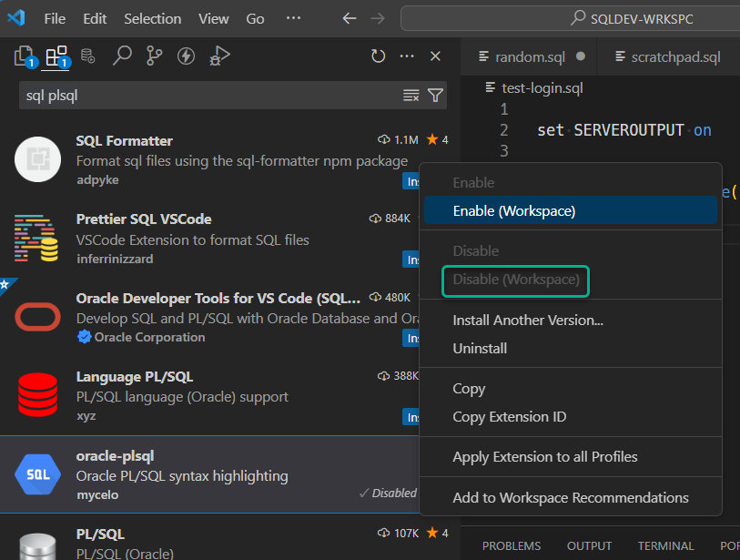Click the SQL Formatter extension logo

37,159
